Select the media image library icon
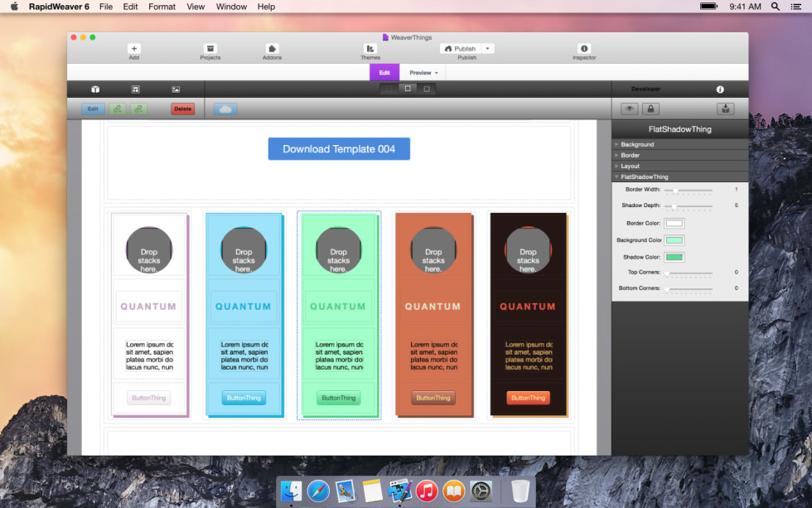 click(176, 89)
